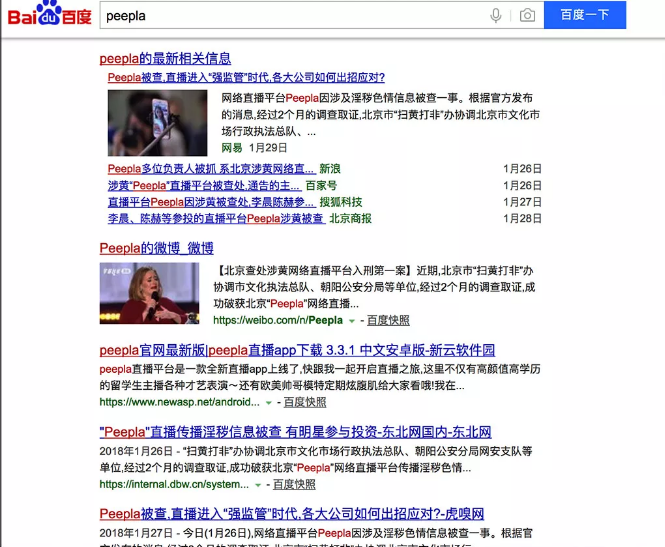The height and width of the screenshot is (547, 665).
Task: Open the peepla的最新相关信息 heading link
Action: click(165, 58)
